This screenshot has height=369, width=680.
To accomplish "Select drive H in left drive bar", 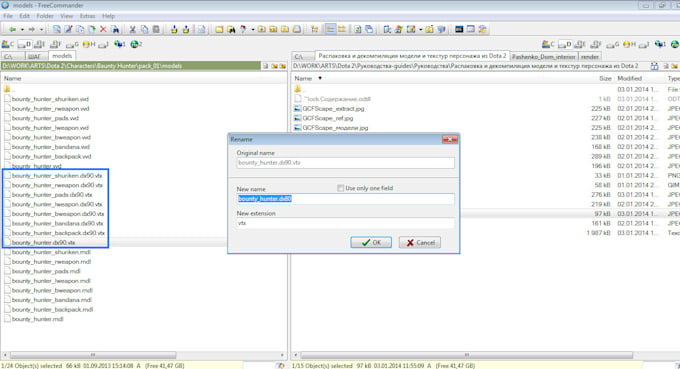I will 88,44.
